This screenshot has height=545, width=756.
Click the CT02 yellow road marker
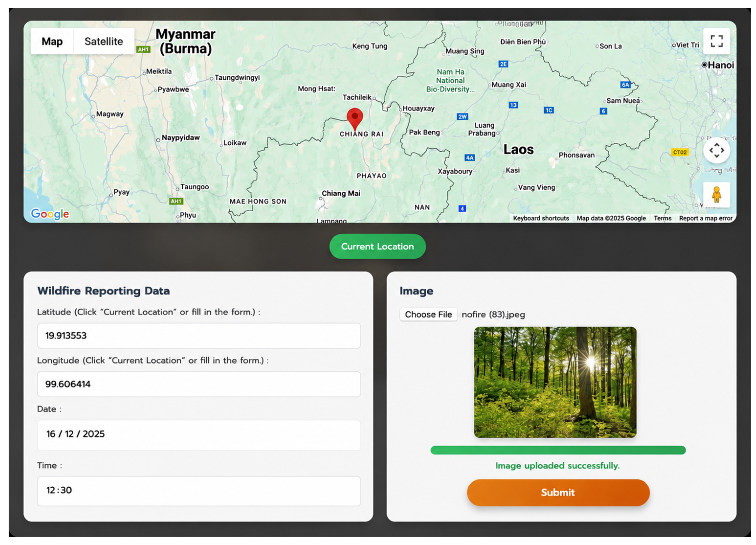(680, 152)
